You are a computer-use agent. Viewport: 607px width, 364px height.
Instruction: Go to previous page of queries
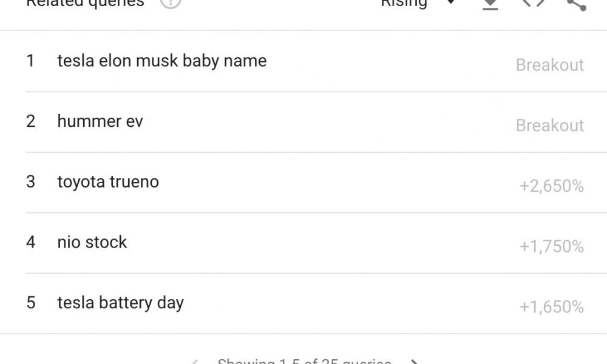pos(194,362)
